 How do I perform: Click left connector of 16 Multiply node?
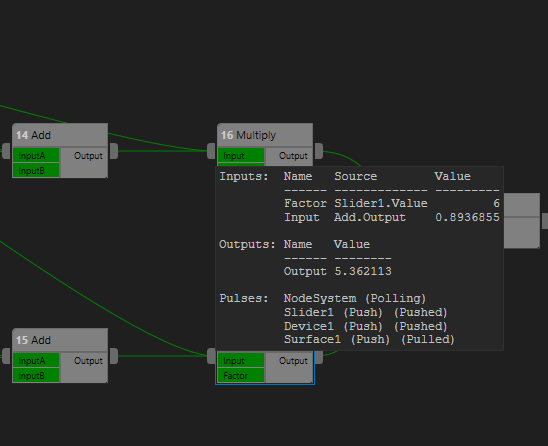[211, 151]
